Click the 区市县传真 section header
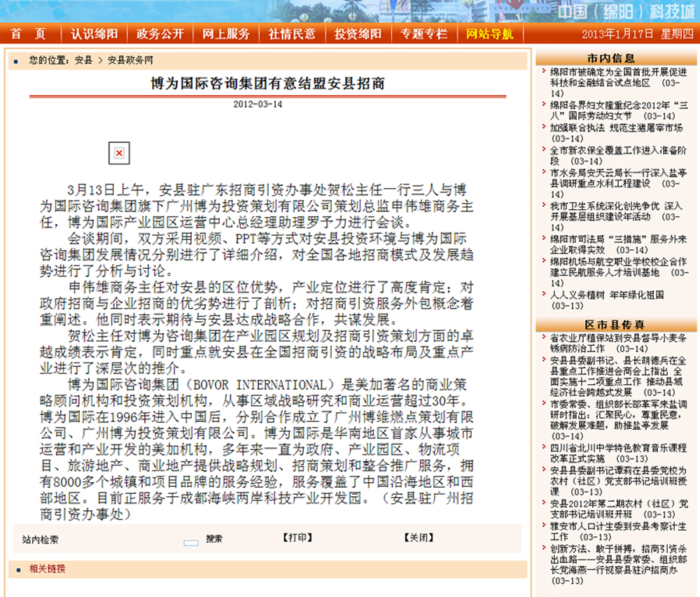 615,325
